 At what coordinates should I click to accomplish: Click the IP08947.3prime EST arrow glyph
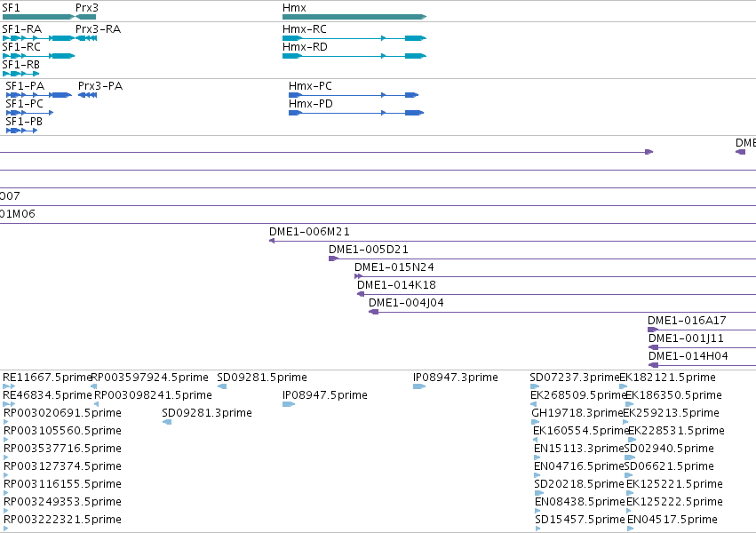point(419,386)
